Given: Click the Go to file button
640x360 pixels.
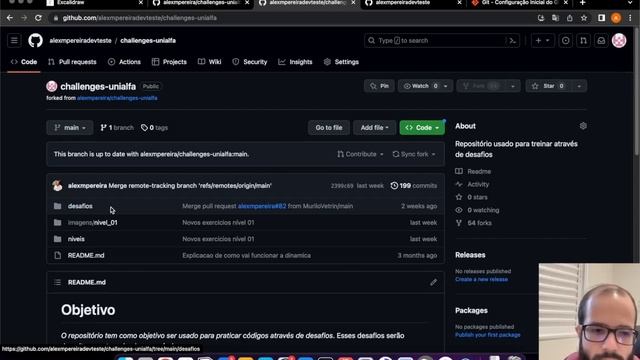Looking at the screenshot, I should pyautogui.click(x=329, y=128).
